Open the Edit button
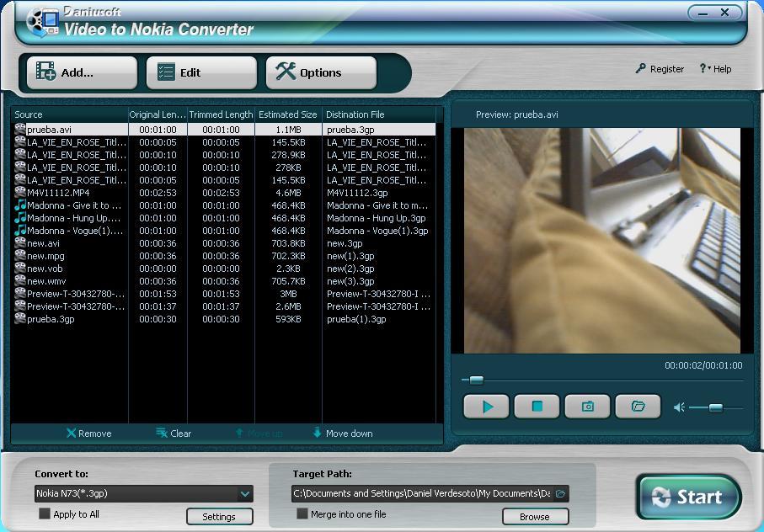This screenshot has height=532, width=764. click(201, 72)
